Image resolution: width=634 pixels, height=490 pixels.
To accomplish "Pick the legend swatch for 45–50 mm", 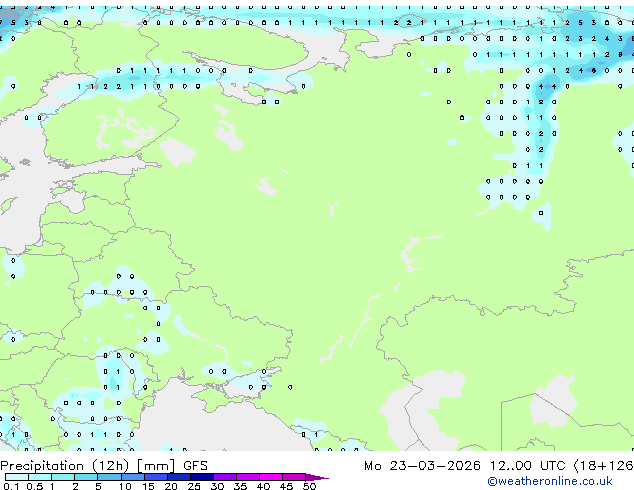I will pyautogui.click(x=294, y=477).
